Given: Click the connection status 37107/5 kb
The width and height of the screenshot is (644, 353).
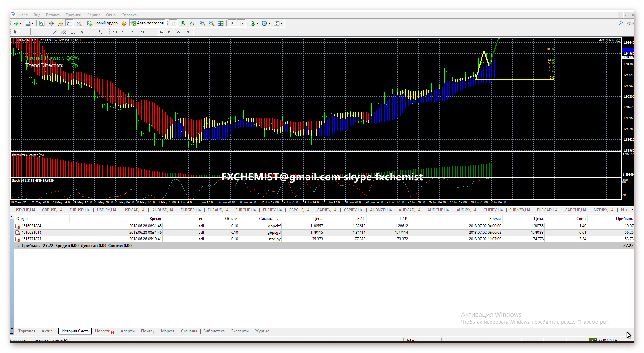Looking at the screenshot, I should pos(604,340).
